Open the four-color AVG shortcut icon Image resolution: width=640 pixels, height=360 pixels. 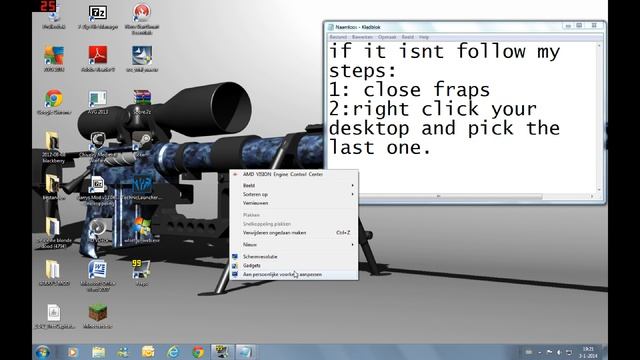(54, 58)
